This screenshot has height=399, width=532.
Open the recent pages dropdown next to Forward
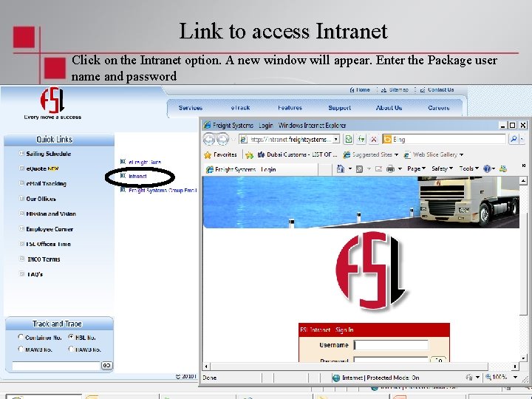click(x=233, y=140)
